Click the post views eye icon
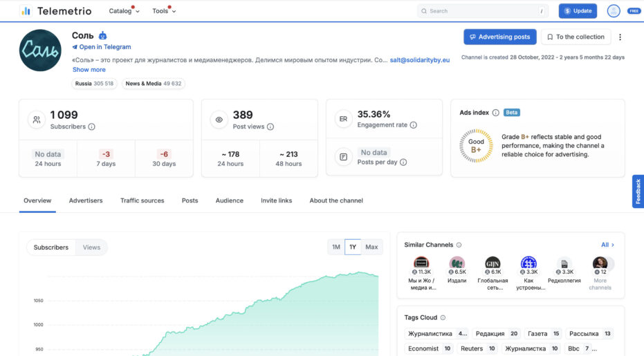The width and height of the screenshot is (644, 356). (x=219, y=120)
